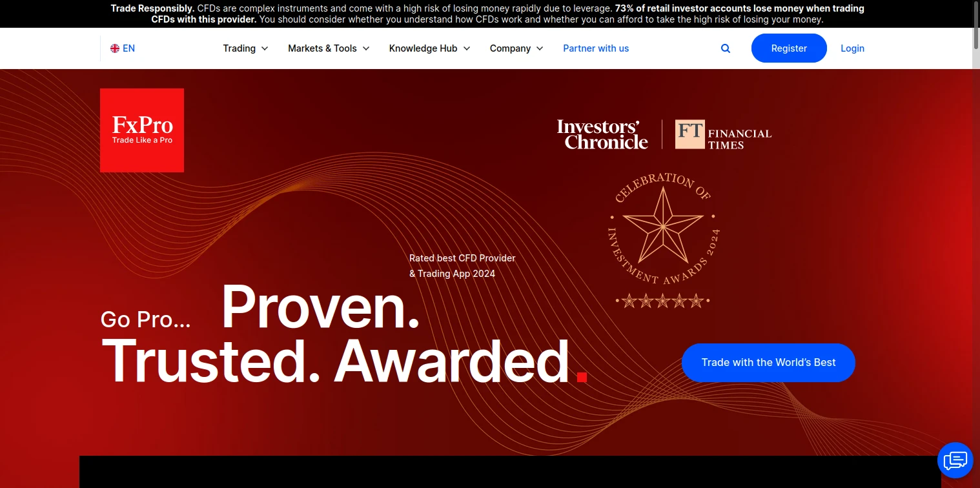Click the Investors' Chronicle logo

[x=602, y=134]
